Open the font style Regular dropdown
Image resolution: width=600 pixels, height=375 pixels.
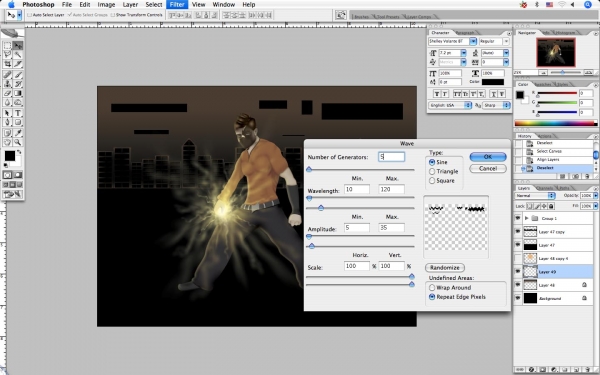point(506,41)
